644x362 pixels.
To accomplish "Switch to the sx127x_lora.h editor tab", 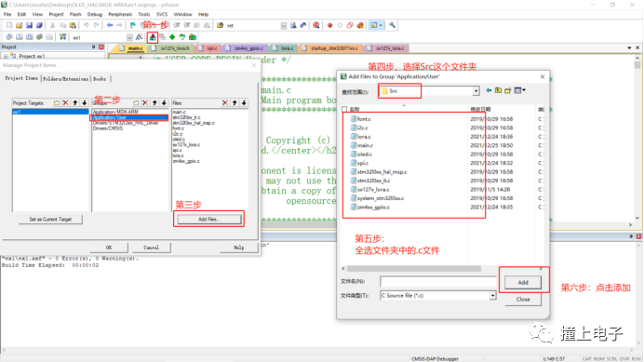I will coord(171,48).
